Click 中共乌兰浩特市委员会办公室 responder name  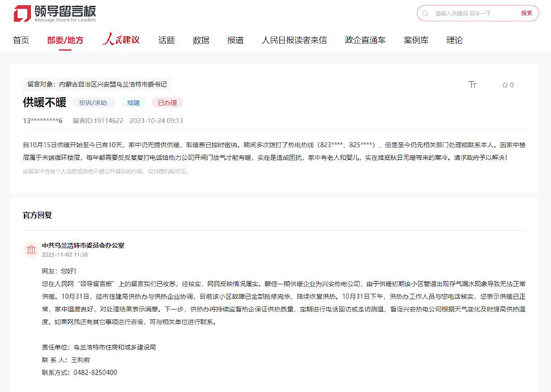(83, 245)
